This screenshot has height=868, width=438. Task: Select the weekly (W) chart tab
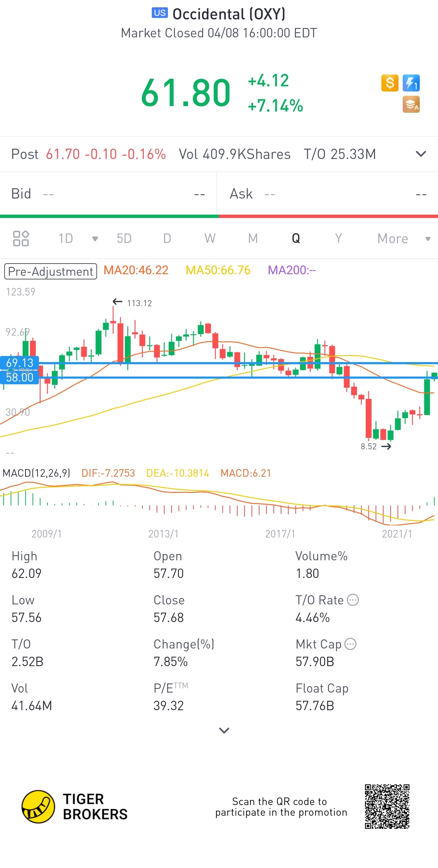click(210, 239)
